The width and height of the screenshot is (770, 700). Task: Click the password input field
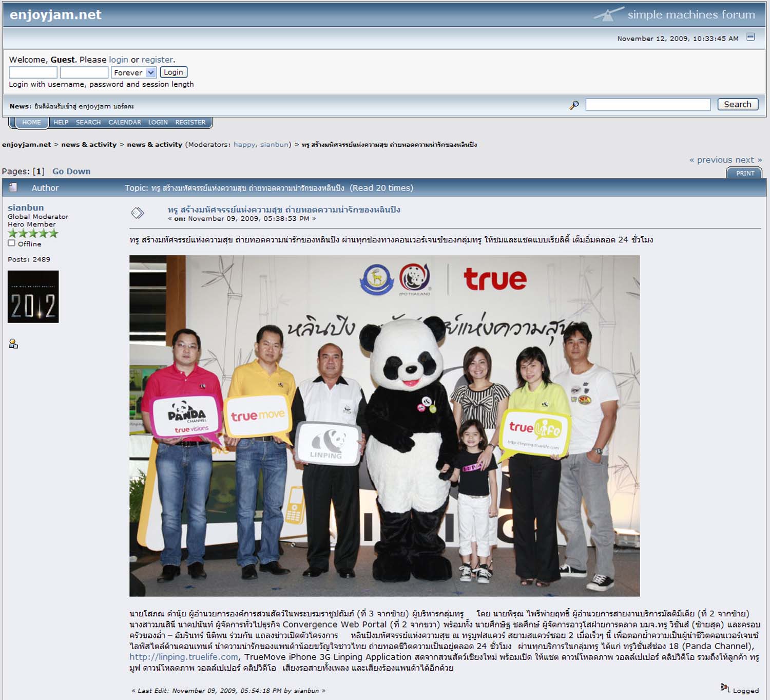(84, 72)
